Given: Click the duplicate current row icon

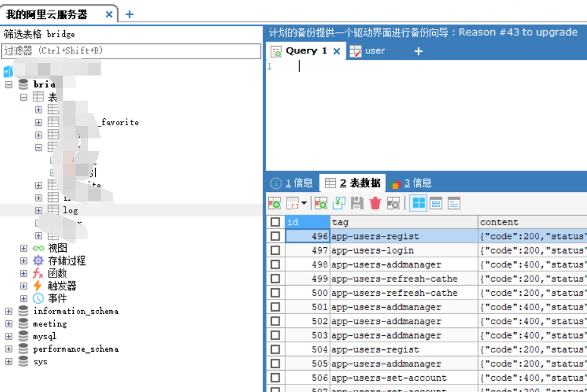Looking at the screenshot, I should click(339, 203).
